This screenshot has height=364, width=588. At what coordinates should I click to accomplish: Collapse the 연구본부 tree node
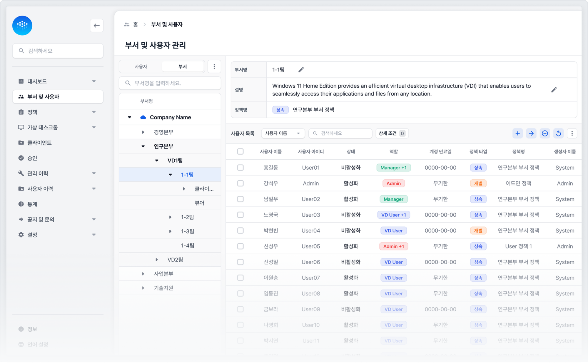(x=143, y=146)
